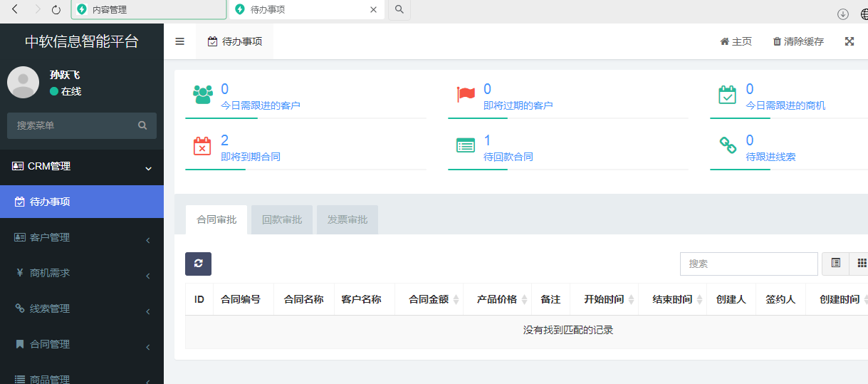Open 商机需求 sidebar menu
This screenshot has width=868, height=384.
click(82, 273)
